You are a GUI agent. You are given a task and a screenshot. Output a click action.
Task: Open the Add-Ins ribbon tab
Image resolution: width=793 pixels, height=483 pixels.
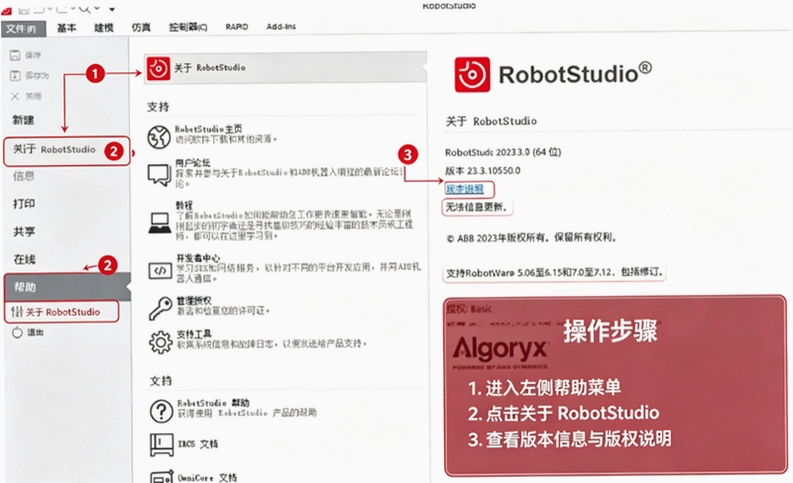(x=281, y=26)
